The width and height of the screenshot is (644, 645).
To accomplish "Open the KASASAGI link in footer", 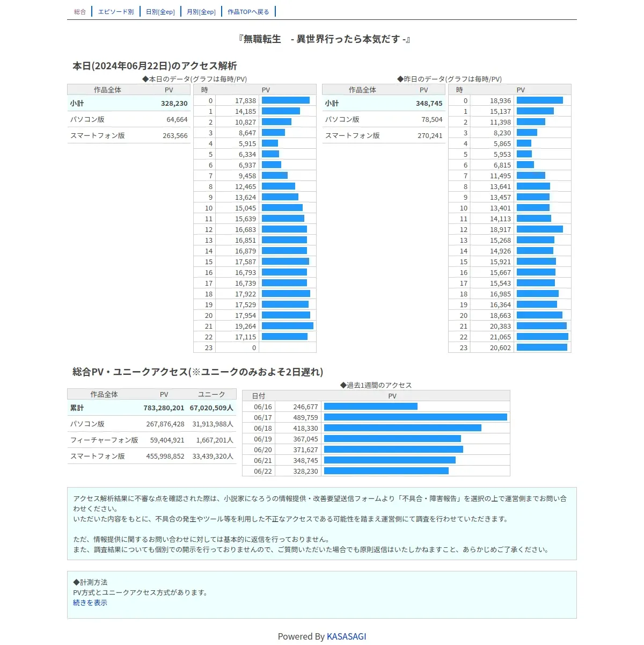I will [x=347, y=636].
